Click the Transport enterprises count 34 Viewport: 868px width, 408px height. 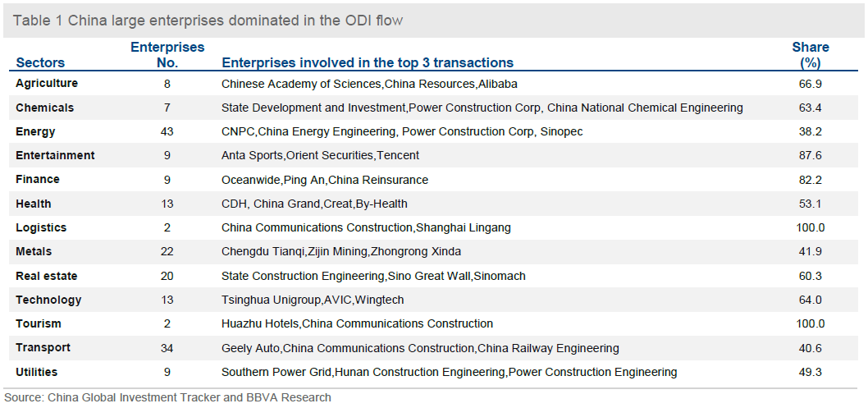(x=167, y=348)
